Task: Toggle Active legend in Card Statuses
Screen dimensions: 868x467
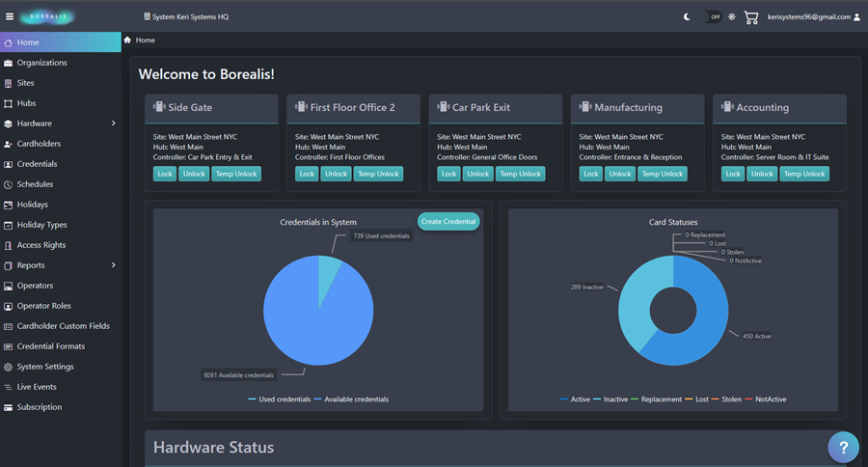Action: click(575, 399)
